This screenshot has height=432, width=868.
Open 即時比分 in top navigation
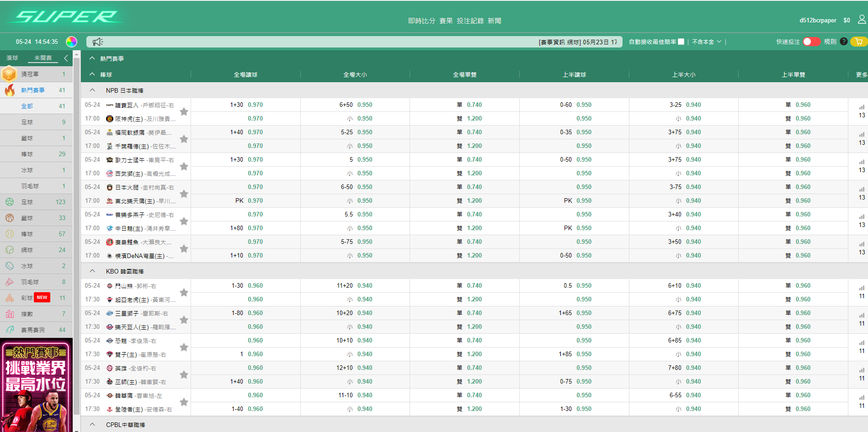(421, 21)
